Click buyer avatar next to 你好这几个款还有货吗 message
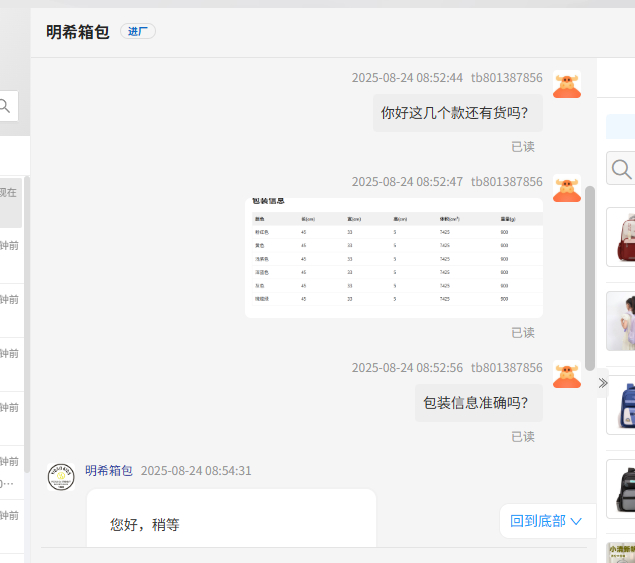Image resolution: width=635 pixels, height=563 pixels. click(567, 85)
